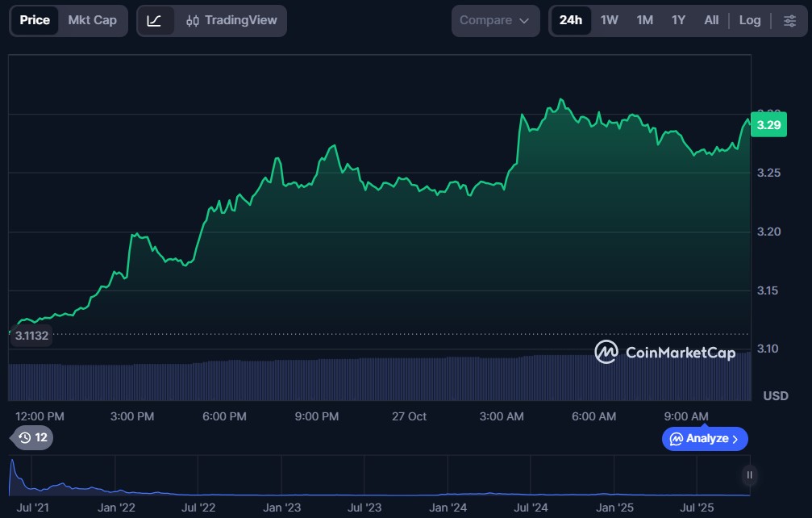Select the 1W time range
The height and width of the screenshot is (518, 812).
[610, 21]
